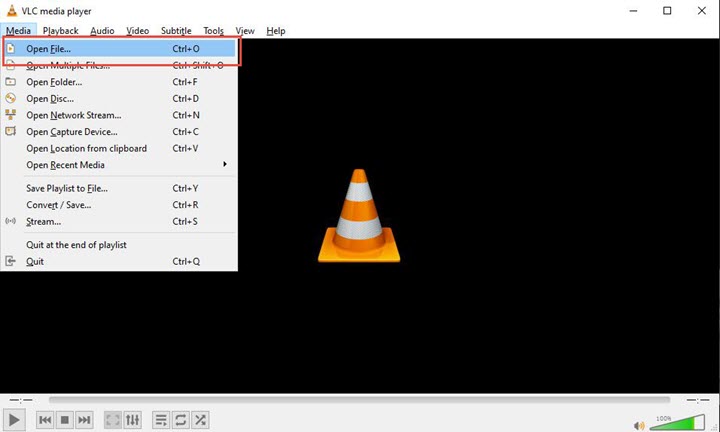Click the elapsed time label
This screenshot has height=432, width=720.
[21, 400]
